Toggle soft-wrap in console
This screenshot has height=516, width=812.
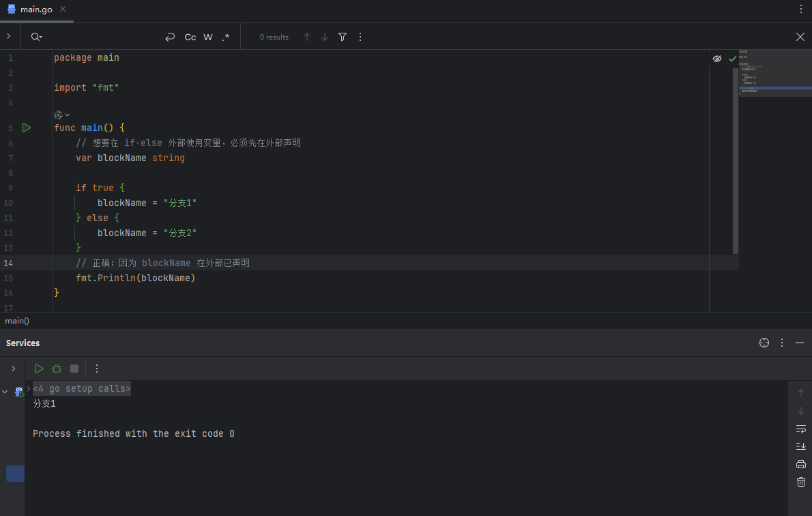[800, 429]
